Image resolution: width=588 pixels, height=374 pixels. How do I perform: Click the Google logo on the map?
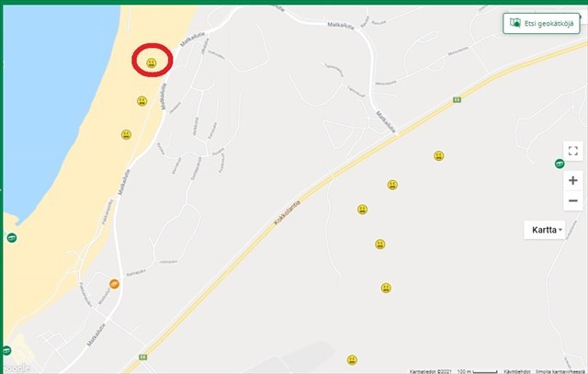pos(17,368)
